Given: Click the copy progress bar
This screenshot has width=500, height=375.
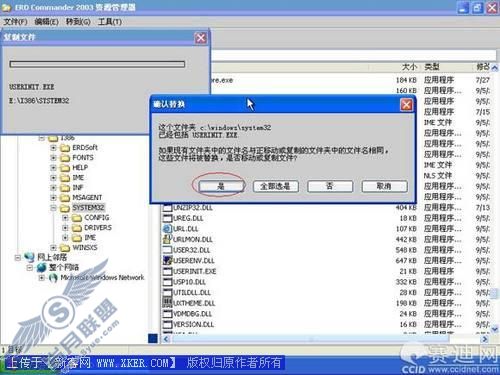Looking at the screenshot, I should tap(97, 64).
